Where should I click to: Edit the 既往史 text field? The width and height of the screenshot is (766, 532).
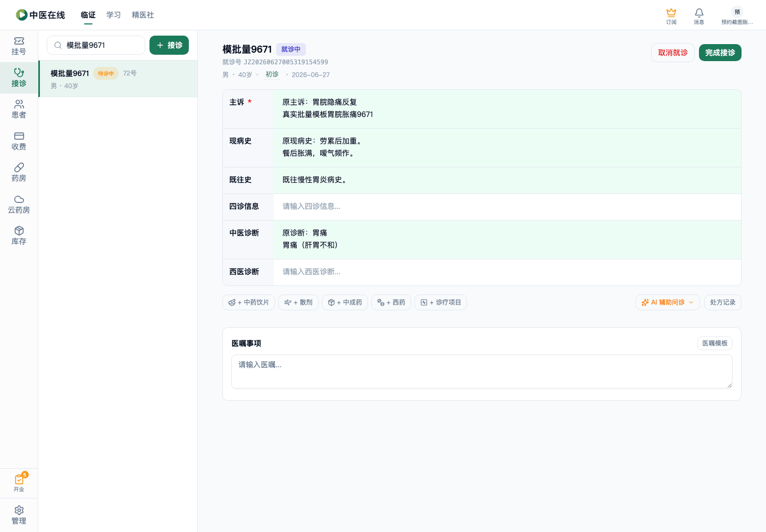click(x=507, y=180)
